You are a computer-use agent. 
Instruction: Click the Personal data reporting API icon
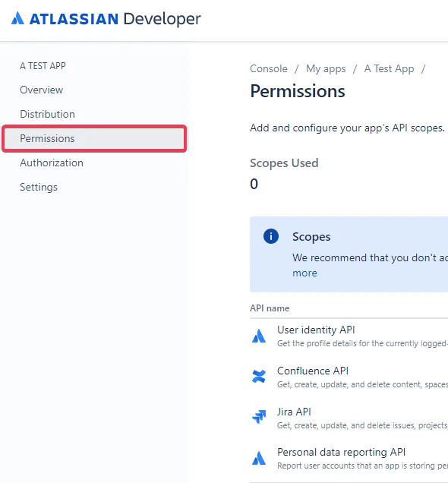pyautogui.click(x=259, y=458)
